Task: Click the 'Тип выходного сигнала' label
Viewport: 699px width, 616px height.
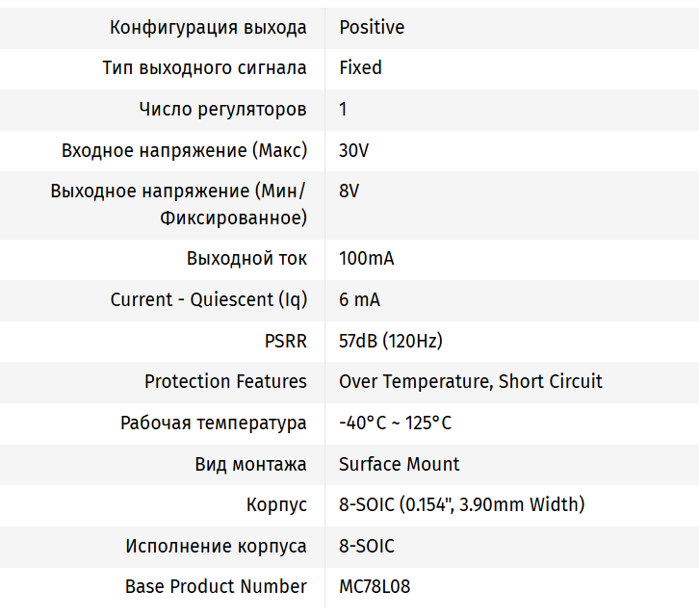Action: pyautogui.click(x=204, y=67)
